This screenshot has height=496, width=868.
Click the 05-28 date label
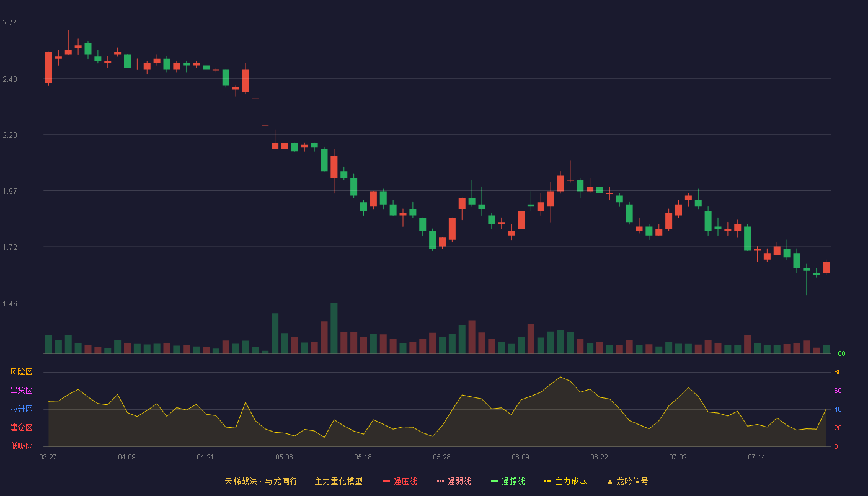(x=441, y=457)
